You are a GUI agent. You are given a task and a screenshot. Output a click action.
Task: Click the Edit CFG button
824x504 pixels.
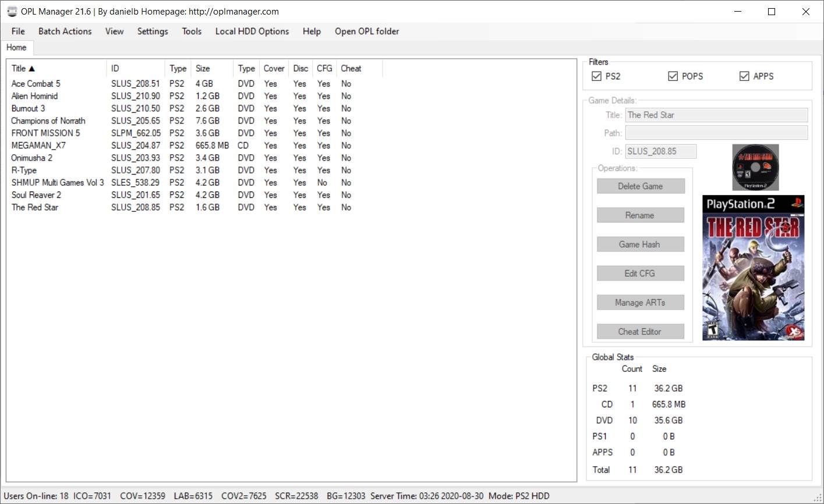(x=641, y=274)
